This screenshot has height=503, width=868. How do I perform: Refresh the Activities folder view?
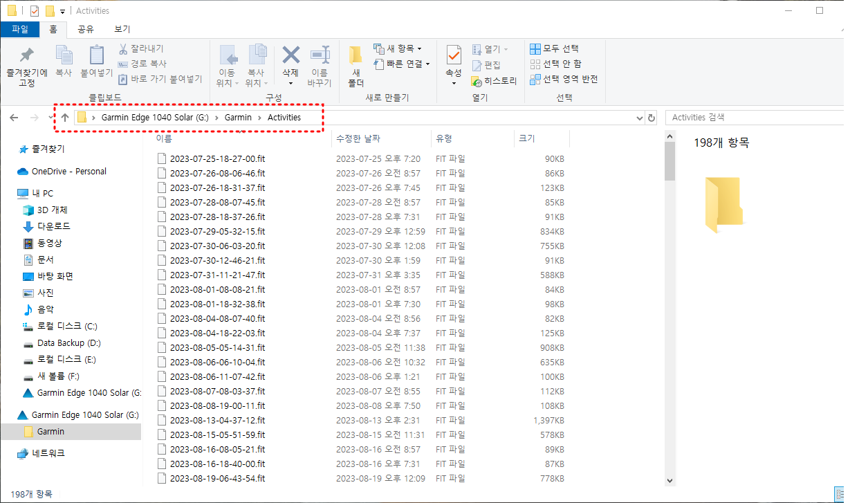tap(651, 118)
